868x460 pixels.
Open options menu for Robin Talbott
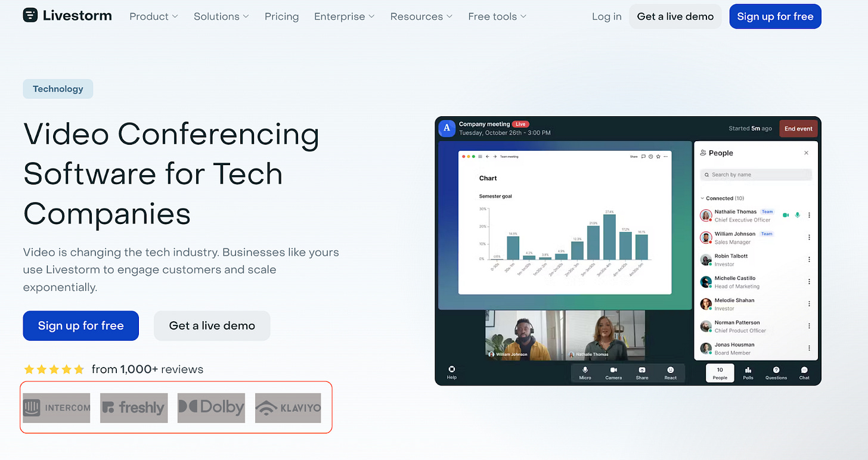[809, 259]
